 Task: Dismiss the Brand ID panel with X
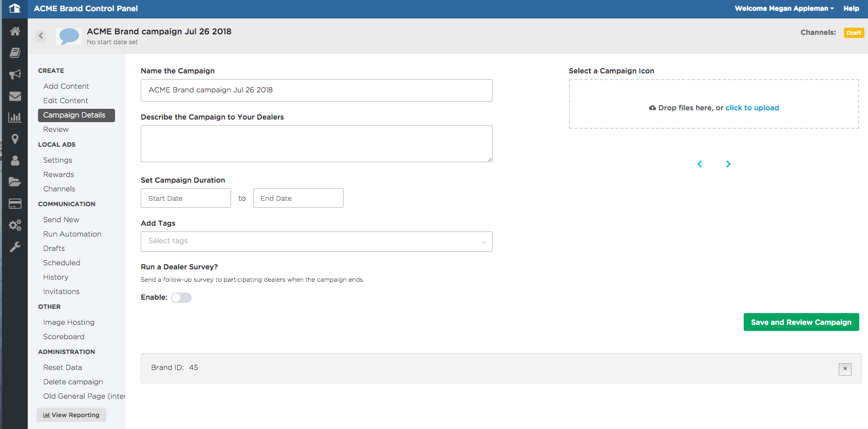845,369
